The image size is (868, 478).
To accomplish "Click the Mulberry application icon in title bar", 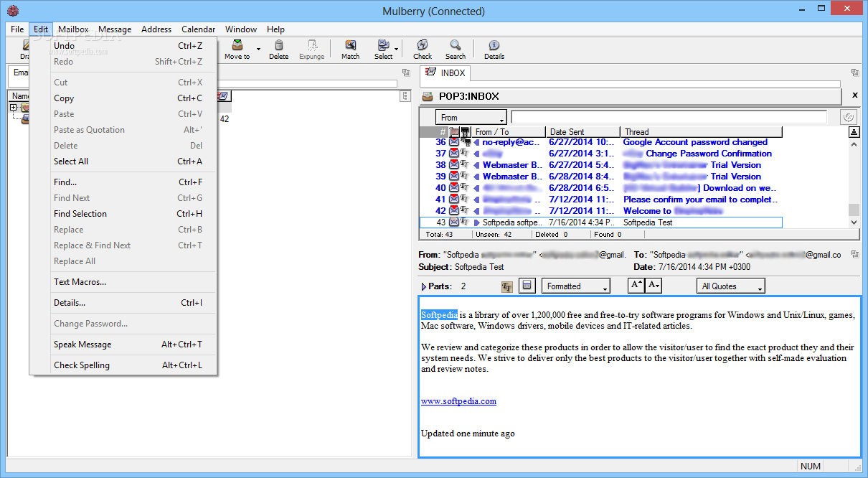I will tap(11, 11).
